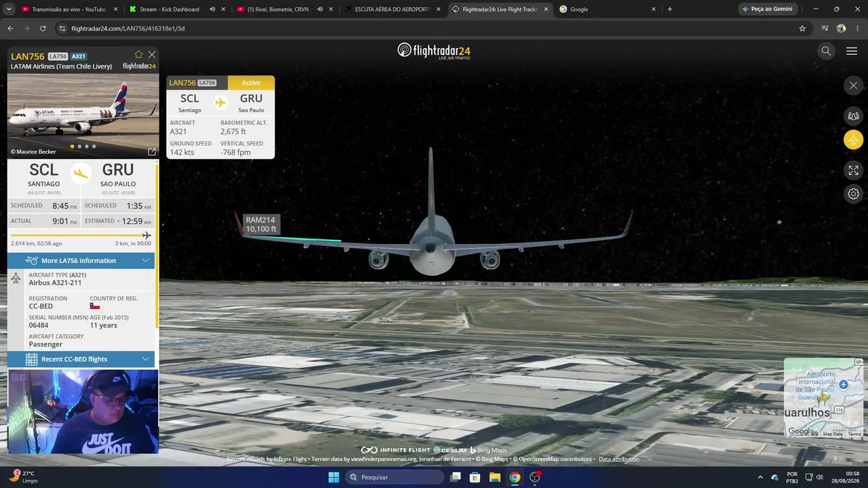868x488 pixels.
Task: Select the first photo carousel dot
Action: click(72, 146)
